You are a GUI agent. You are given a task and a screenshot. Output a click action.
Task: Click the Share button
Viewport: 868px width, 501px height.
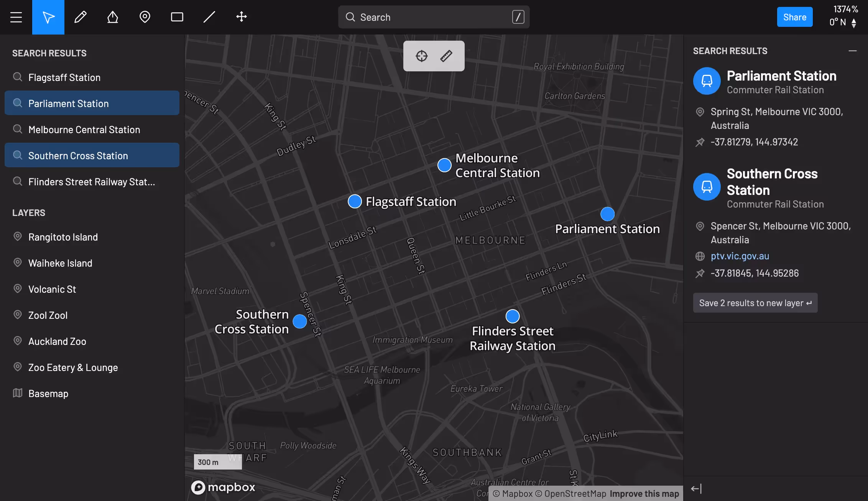[794, 16]
